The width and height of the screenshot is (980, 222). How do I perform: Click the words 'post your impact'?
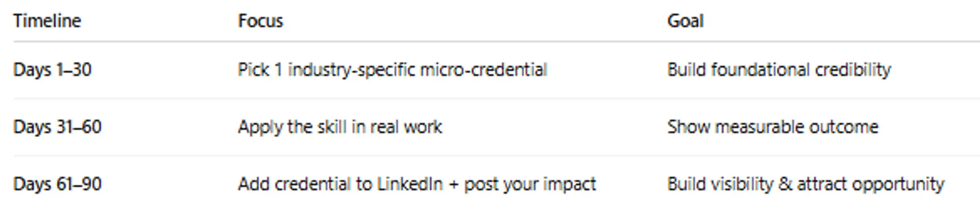coord(529,184)
